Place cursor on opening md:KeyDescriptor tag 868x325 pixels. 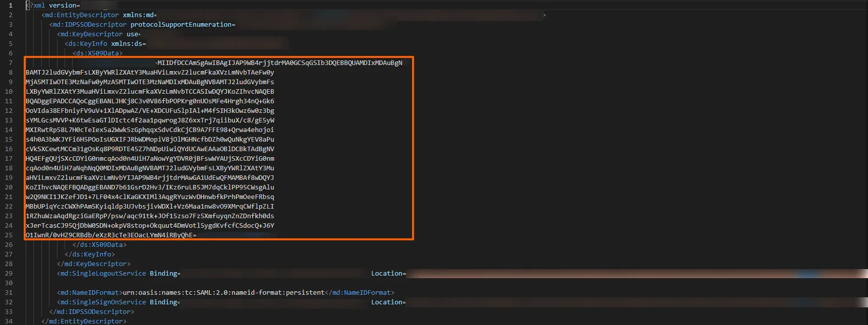(91, 34)
